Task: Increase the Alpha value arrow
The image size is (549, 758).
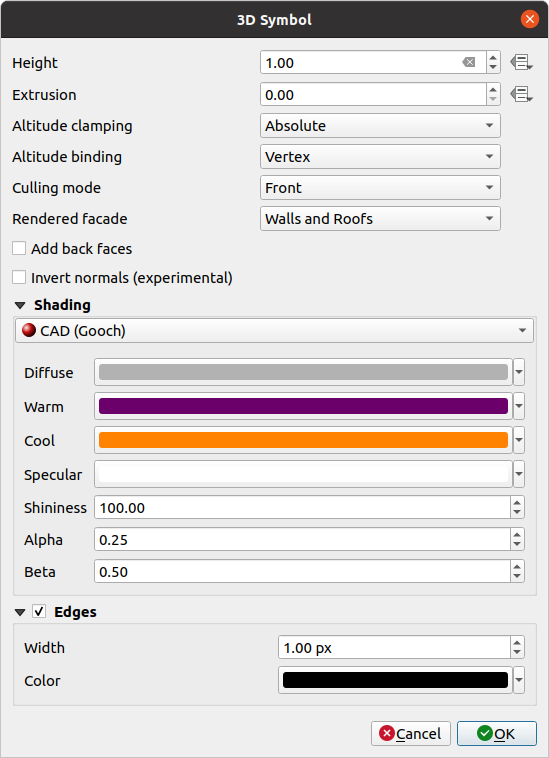Action: [517, 534]
